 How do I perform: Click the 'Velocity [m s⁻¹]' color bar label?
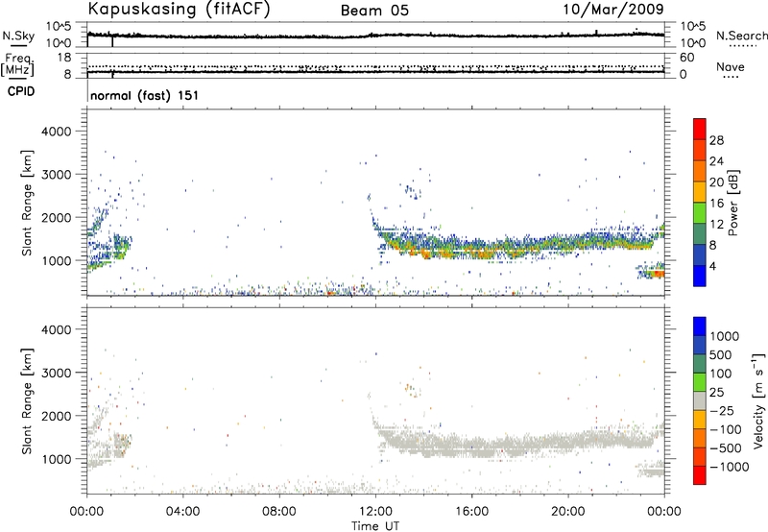pyautogui.click(x=758, y=400)
